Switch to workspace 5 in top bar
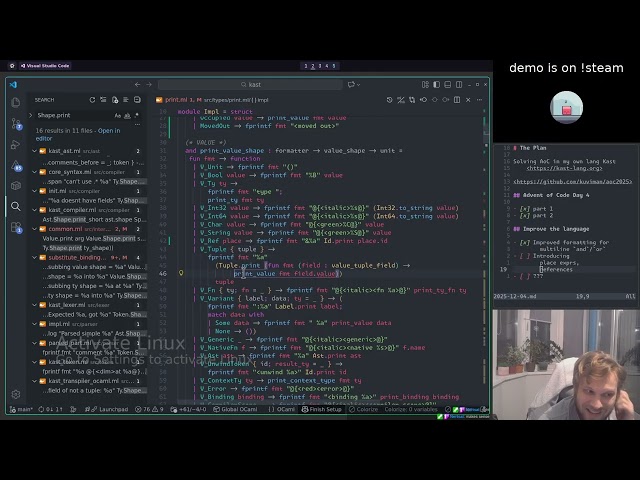 (x=333, y=66)
